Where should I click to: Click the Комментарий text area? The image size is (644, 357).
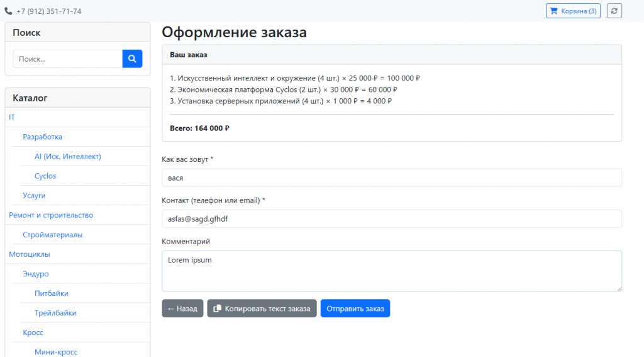391,271
